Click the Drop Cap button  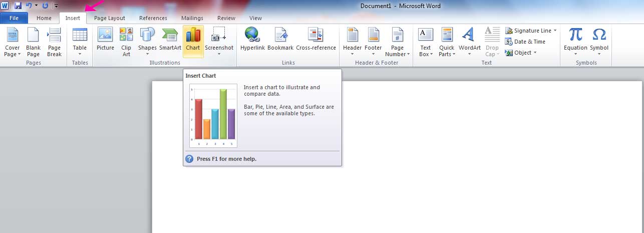coord(492,42)
